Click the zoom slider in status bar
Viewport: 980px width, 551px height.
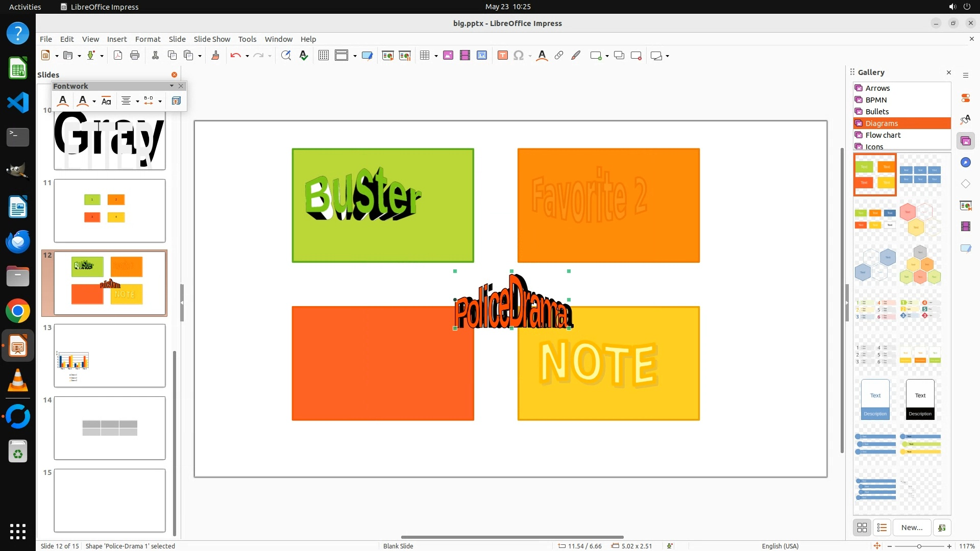tap(919, 546)
